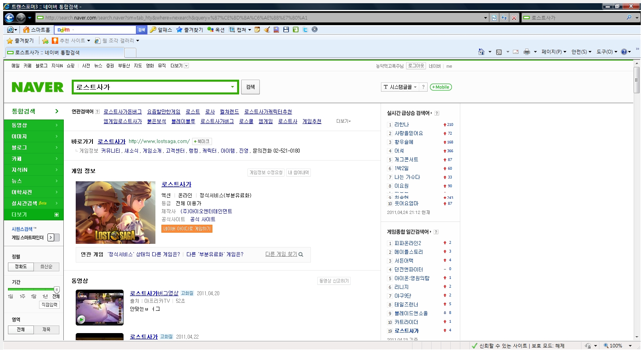Expand the Naver search box dropdown arrow
The height and width of the screenshot is (353, 644).
point(232,87)
